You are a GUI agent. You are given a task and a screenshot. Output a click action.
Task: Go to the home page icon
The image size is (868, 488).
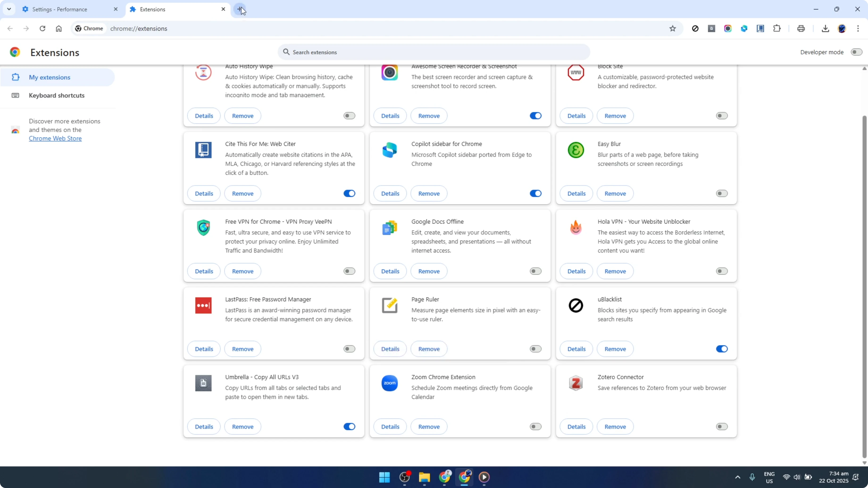tap(59, 29)
